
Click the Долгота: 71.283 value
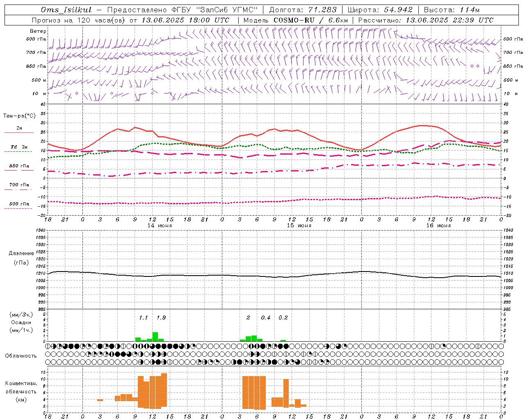303,10
